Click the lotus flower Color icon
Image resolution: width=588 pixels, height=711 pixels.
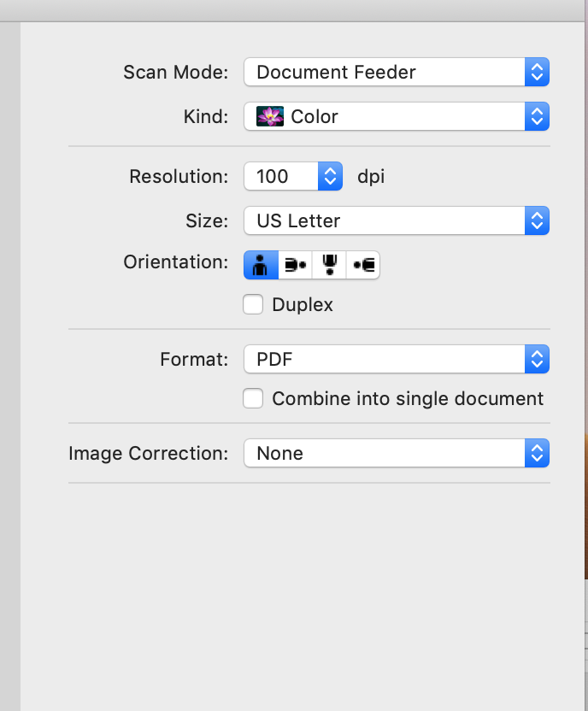point(270,116)
